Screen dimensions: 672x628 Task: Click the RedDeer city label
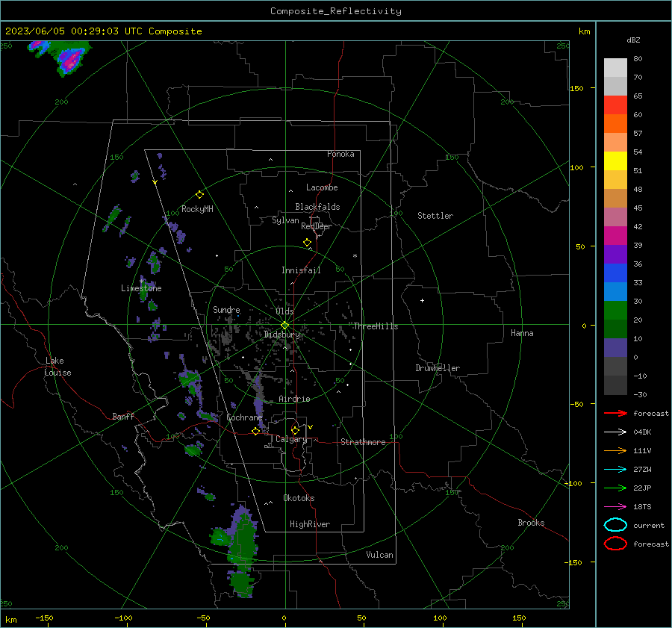point(317,226)
